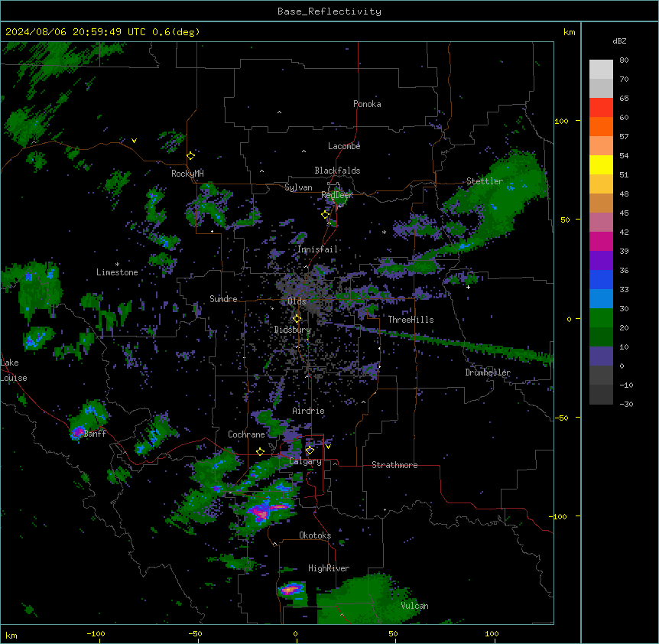
Task: Click the magenta storm cell south of HighRiver
Action: pos(291,589)
